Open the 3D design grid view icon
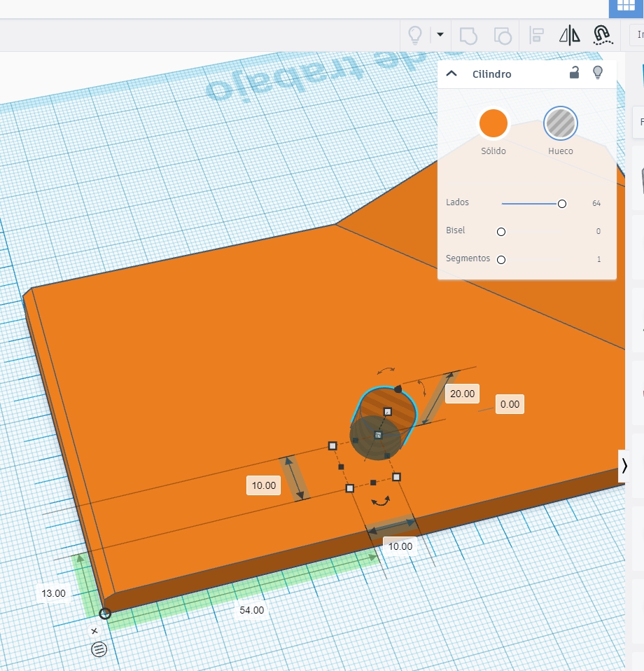 pos(625,6)
